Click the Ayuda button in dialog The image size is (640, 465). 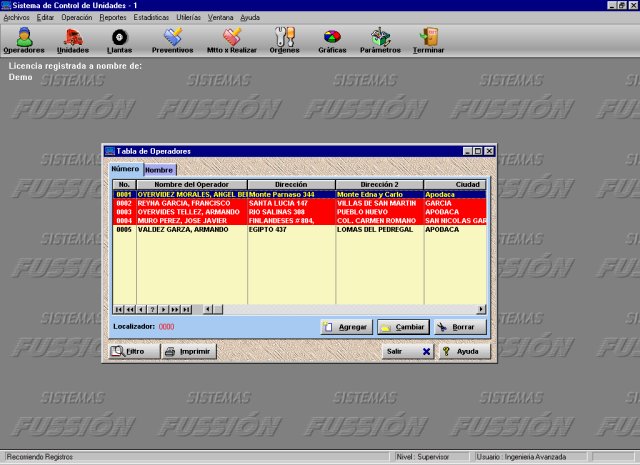464,352
